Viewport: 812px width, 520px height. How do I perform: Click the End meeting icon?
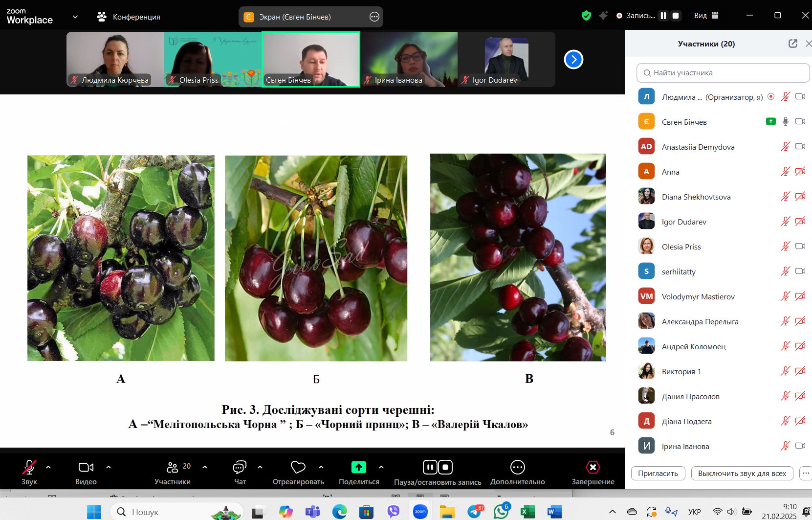[x=593, y=468]
